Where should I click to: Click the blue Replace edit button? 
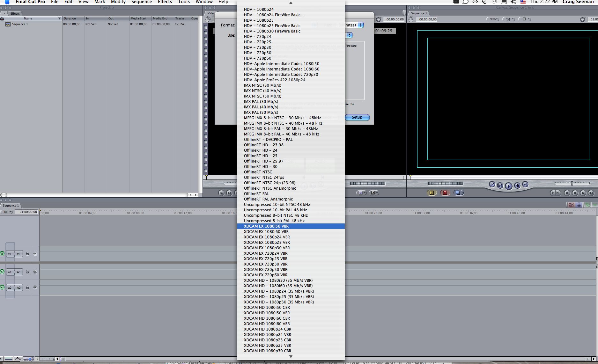458,193
